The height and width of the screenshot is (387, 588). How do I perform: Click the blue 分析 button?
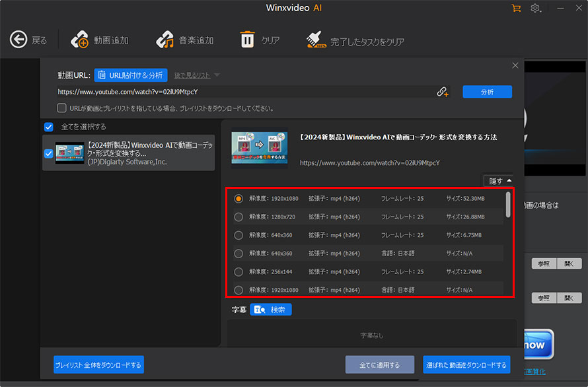[487, 92]
